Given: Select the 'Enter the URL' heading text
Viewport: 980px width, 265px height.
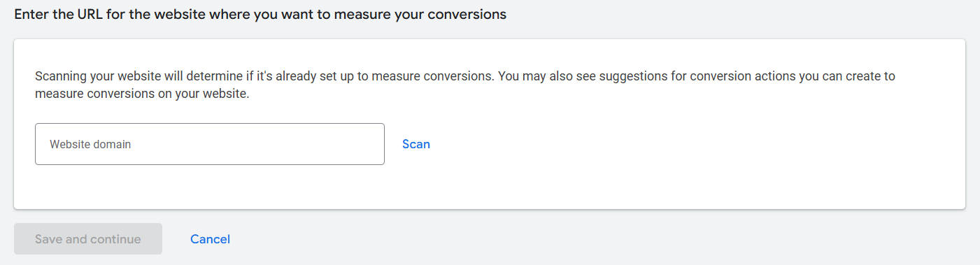Looking at the screenshot, I should [260, 15].
